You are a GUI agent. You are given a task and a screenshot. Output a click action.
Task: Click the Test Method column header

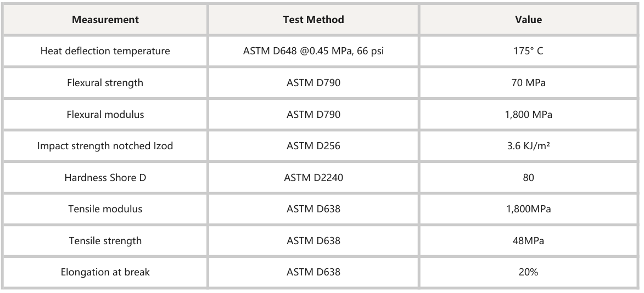pyautogui.click(x=313, y=19)
